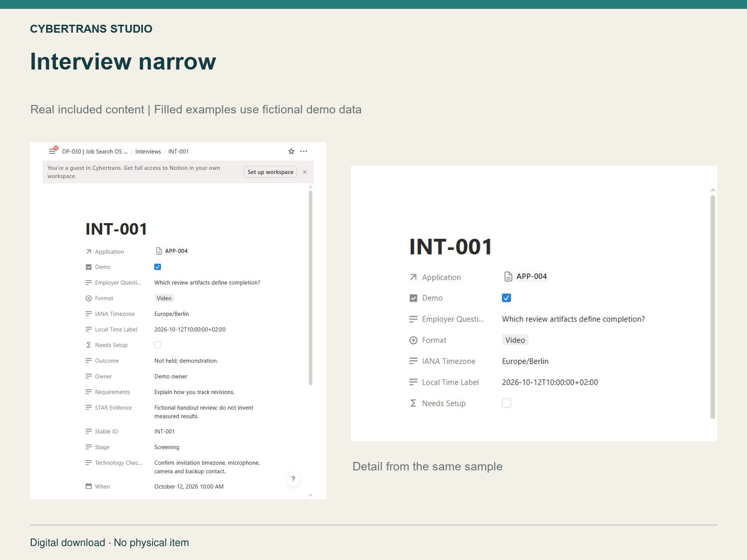The image size is (747, 560).
Task: Click the Stage value Screening
Action: (167, 447)
